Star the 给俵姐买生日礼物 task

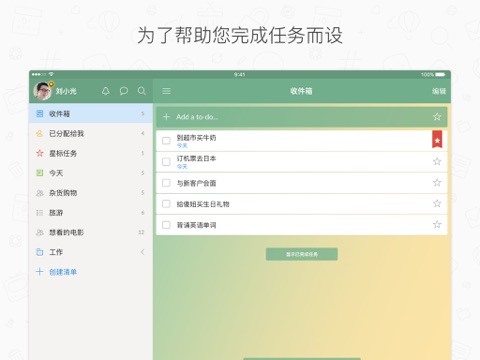coord(437,204)
